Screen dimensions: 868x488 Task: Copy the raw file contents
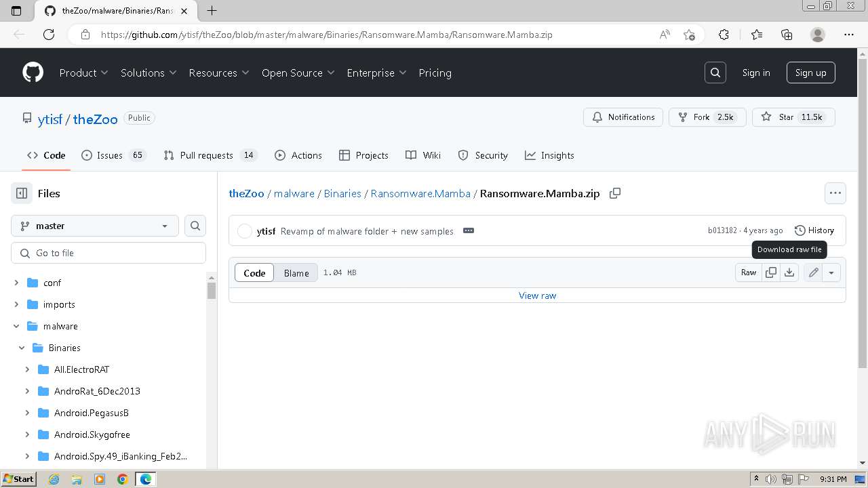click(x=771, y=272)
